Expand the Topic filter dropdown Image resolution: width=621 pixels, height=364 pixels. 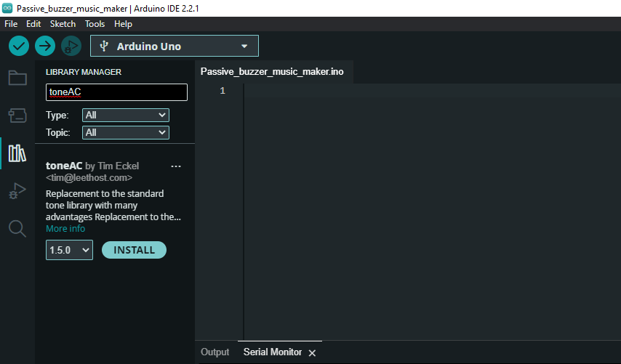click(126, 132)
